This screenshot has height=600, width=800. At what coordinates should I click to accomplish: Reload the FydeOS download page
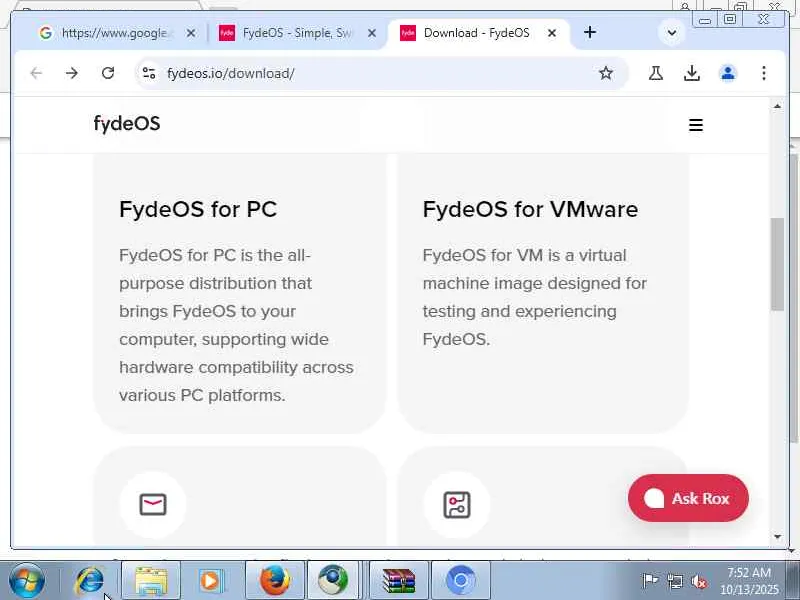(x=108, y=73)
